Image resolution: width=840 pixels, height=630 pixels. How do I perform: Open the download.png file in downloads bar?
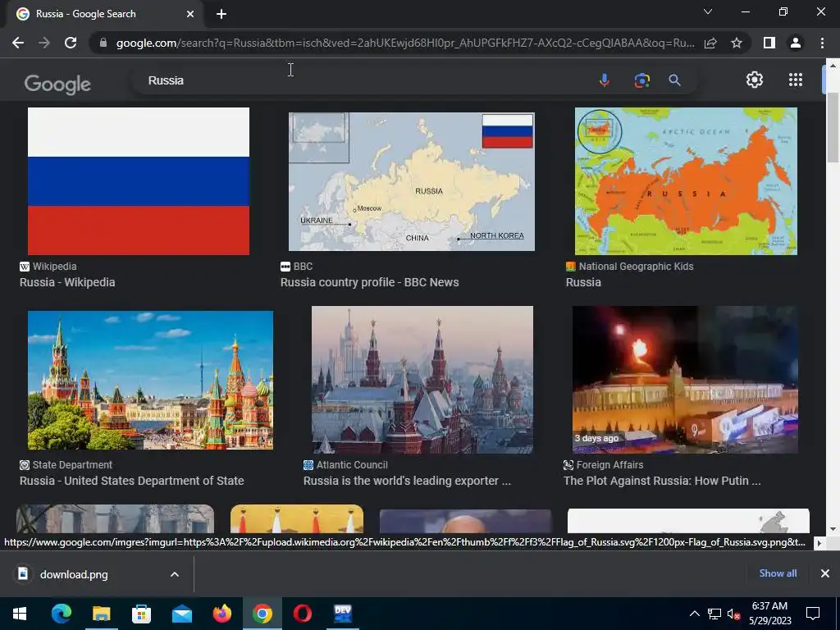pyautogui.click(x=74, y=574)
